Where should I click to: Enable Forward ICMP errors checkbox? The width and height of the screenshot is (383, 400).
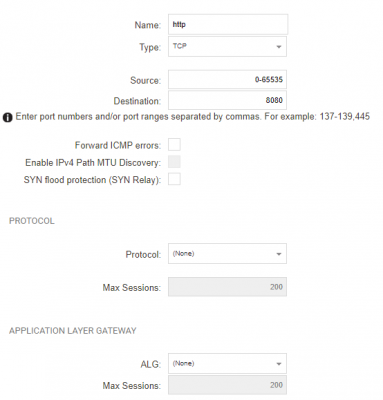click(x=174, y=145)
